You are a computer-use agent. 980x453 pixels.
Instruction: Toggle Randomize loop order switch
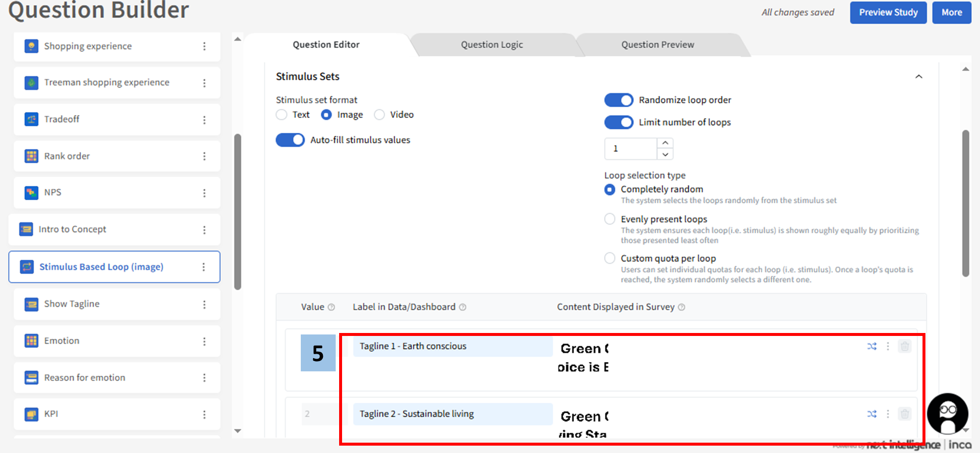point(619,100)
